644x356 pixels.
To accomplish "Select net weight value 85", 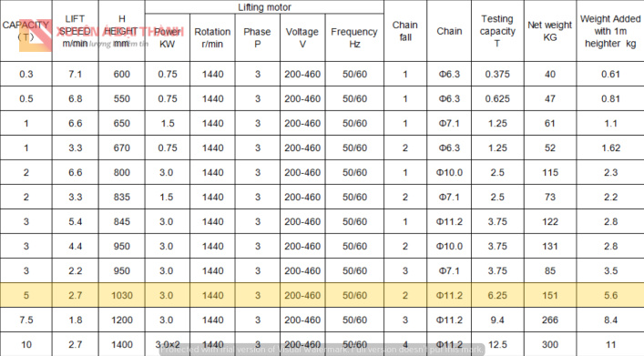I will pyautogui.click(x=550, y=271).
